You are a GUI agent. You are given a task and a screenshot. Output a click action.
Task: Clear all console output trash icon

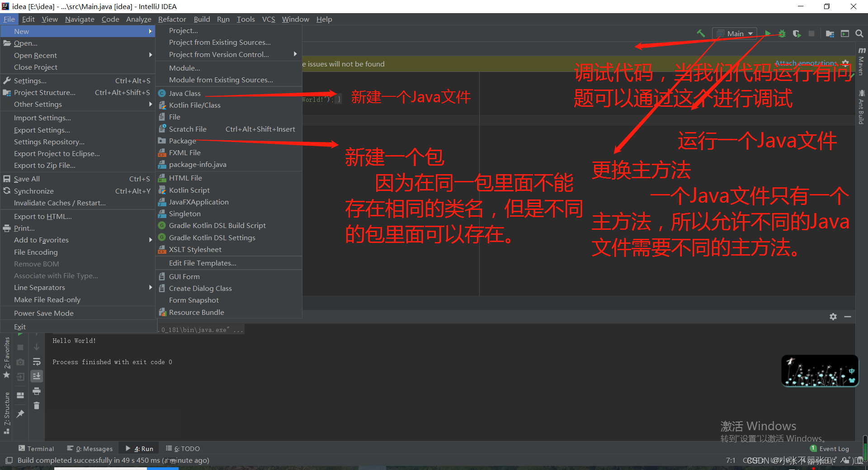37,405
